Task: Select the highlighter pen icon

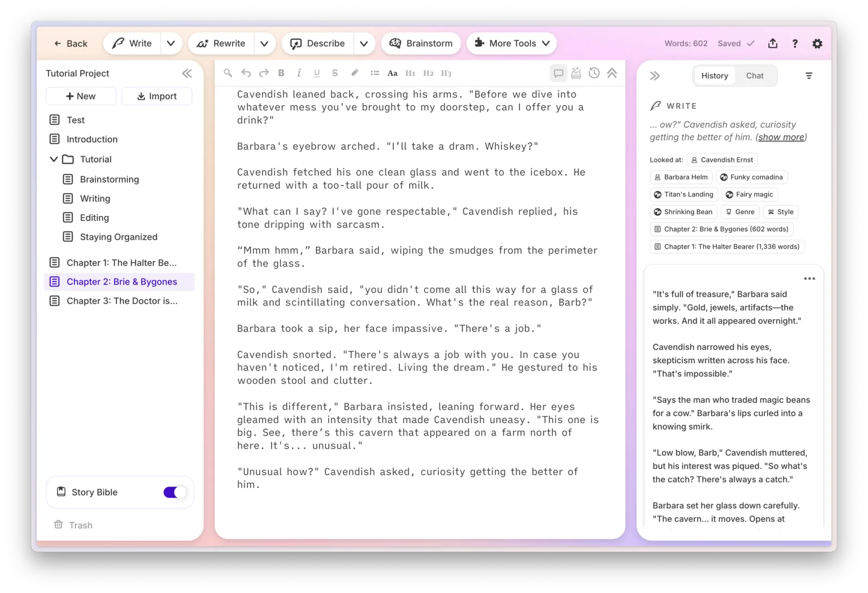Action: [x=355, y=73]
